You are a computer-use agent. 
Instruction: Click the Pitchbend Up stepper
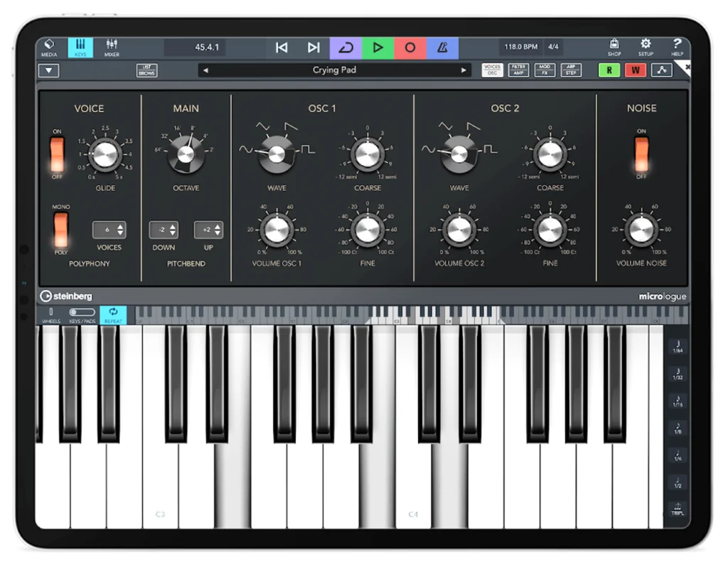(208, 229)
